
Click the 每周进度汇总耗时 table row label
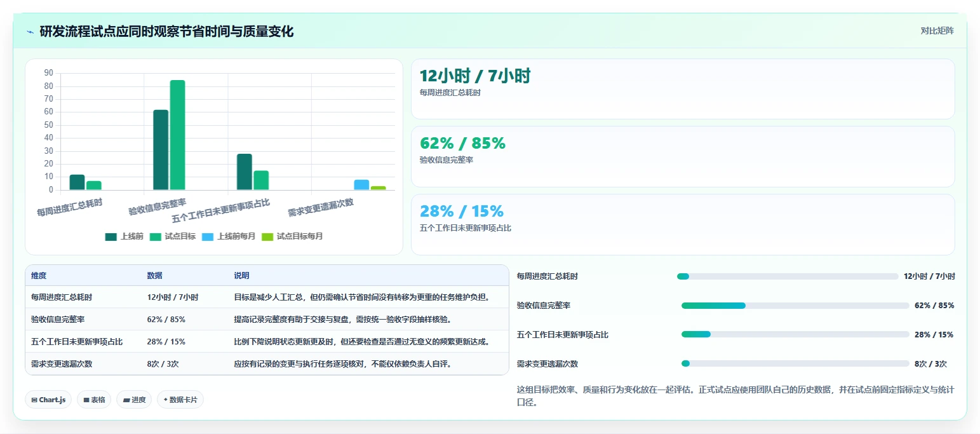click(x=62, y=297)
